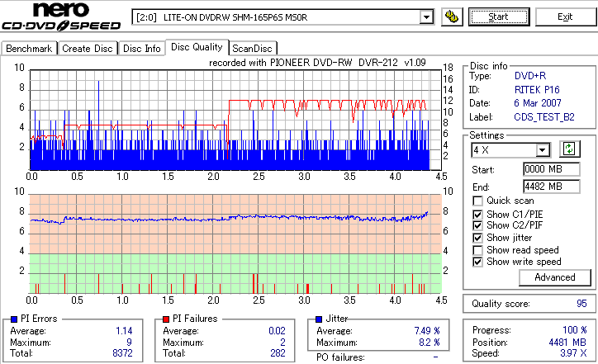Click the Quality score value 95
The width and height of the screenshot is (598, 364).
coord(581,304)
